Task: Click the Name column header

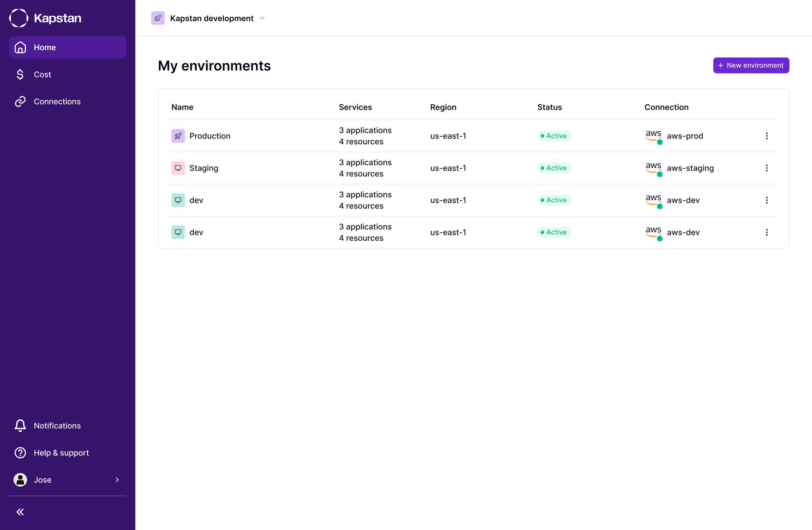Action: [182, 107]
